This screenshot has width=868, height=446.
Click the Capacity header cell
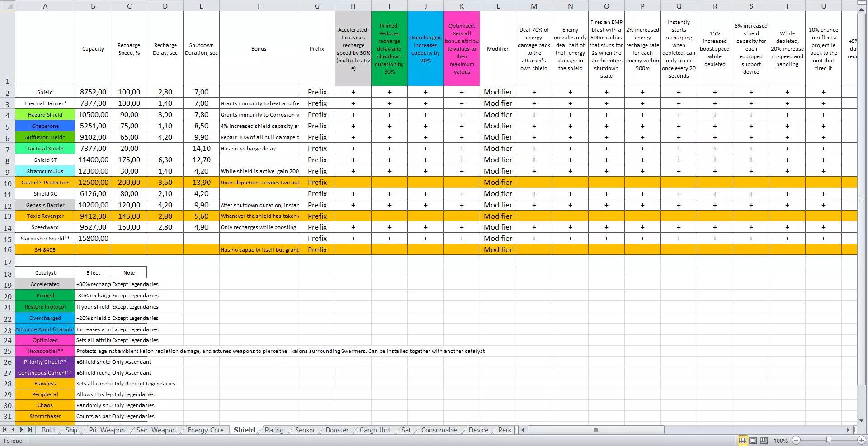point(93,49)
